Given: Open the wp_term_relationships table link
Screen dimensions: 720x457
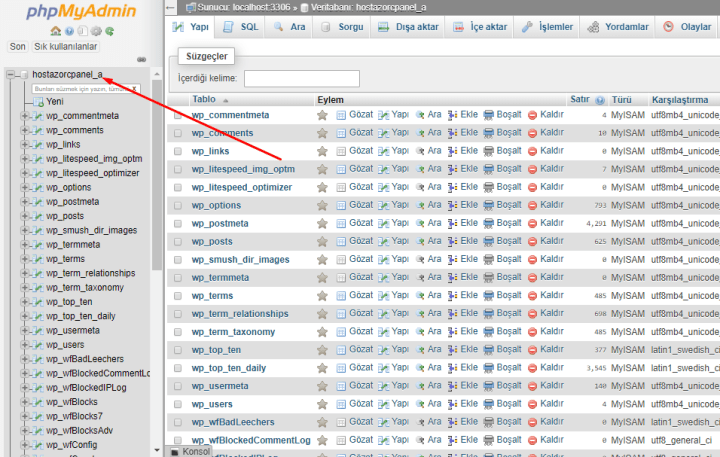Looking at the screenshot, I should tap(240, 314).
